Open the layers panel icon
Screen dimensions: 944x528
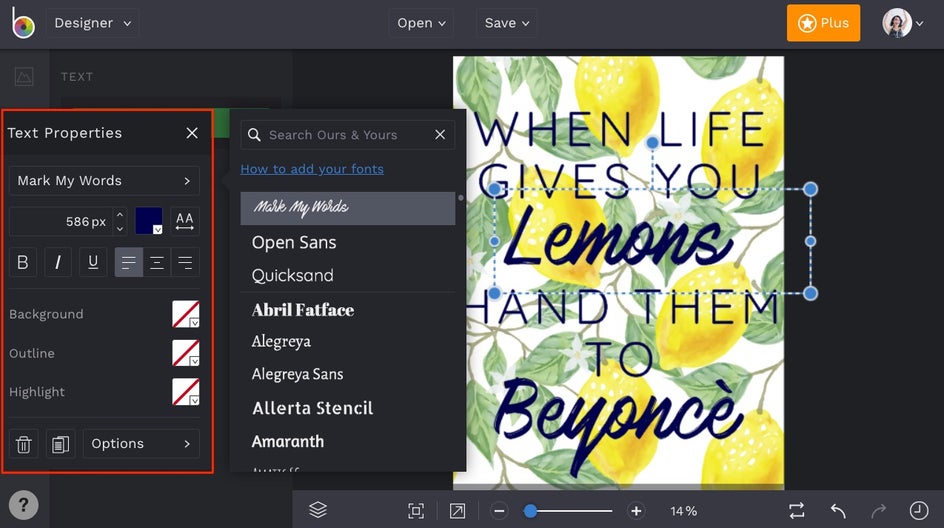click(318, 510)
